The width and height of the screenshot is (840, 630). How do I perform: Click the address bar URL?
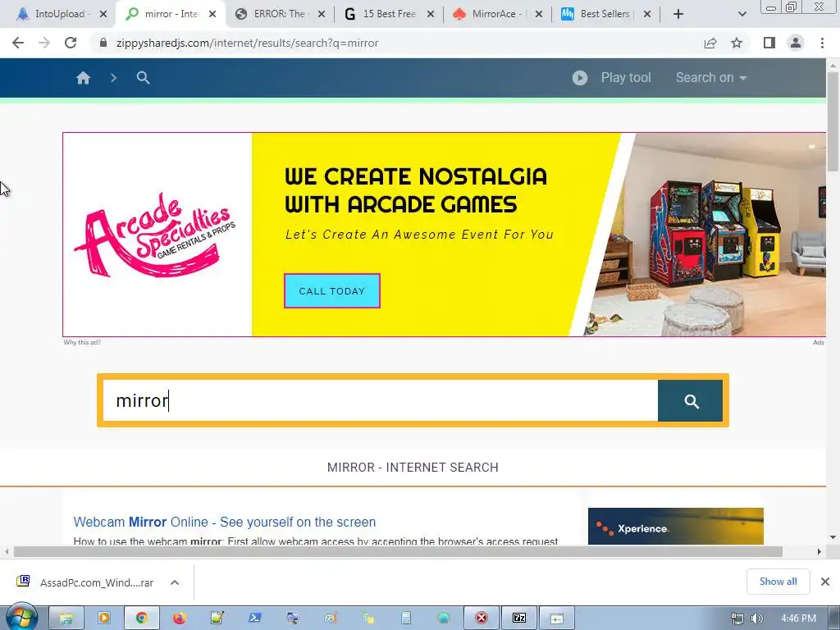pyautogui.click(x=247, y=43)
